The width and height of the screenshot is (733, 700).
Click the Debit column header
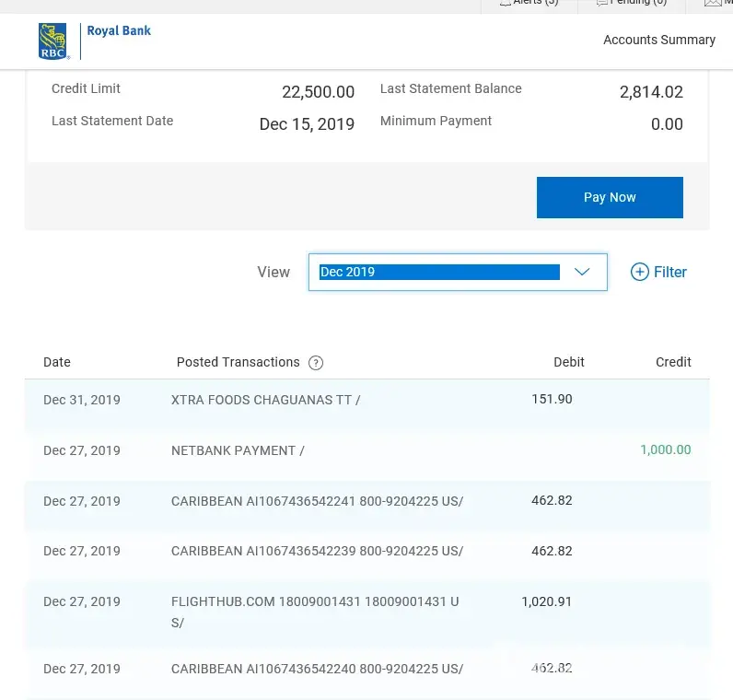pyautogui.click(x=568, y=362)
